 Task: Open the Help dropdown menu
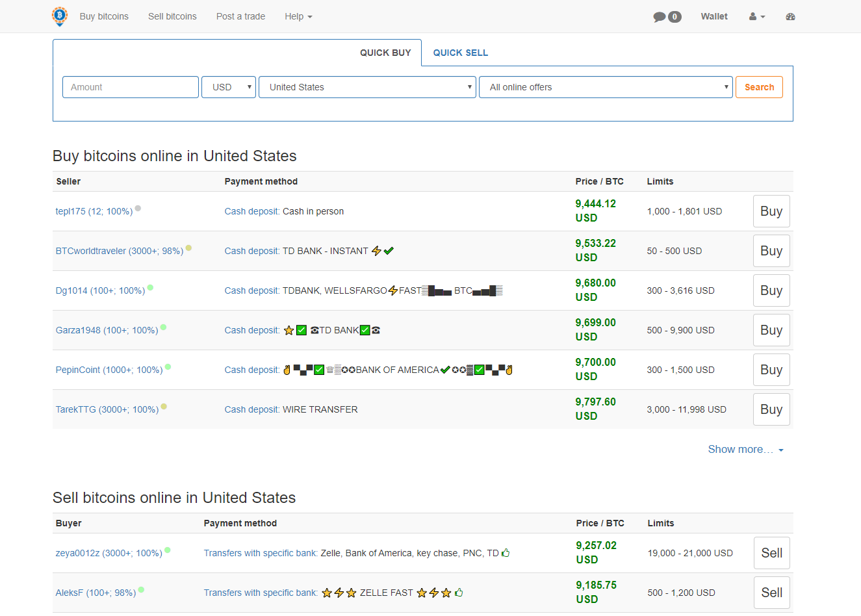(x=298, y=16)
